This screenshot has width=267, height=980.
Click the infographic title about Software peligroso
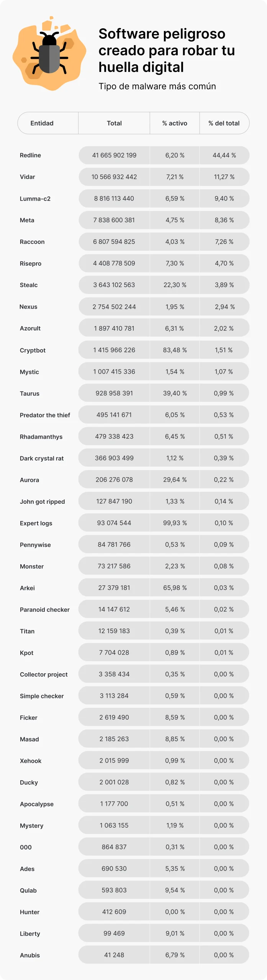point(167,51)
